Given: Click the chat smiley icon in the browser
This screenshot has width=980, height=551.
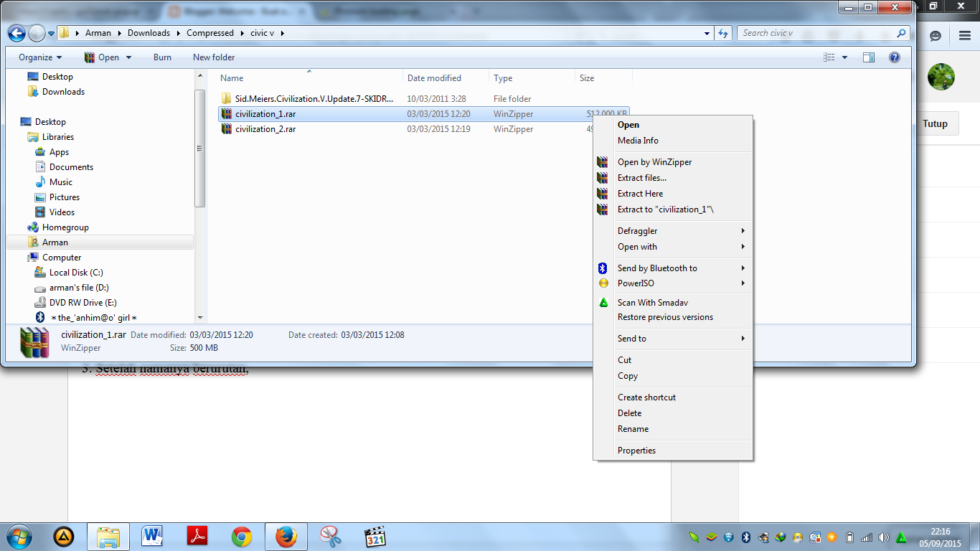Looking at the screenshot, I should [x=935, y=35].
